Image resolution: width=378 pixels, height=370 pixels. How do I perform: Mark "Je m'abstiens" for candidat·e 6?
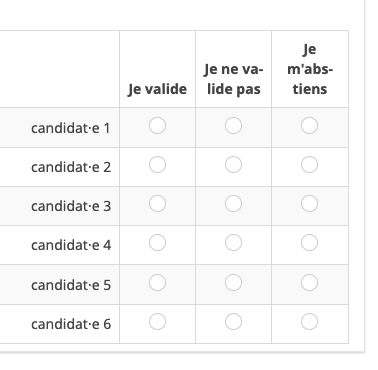pyautogui.click(x=309, y=322)
